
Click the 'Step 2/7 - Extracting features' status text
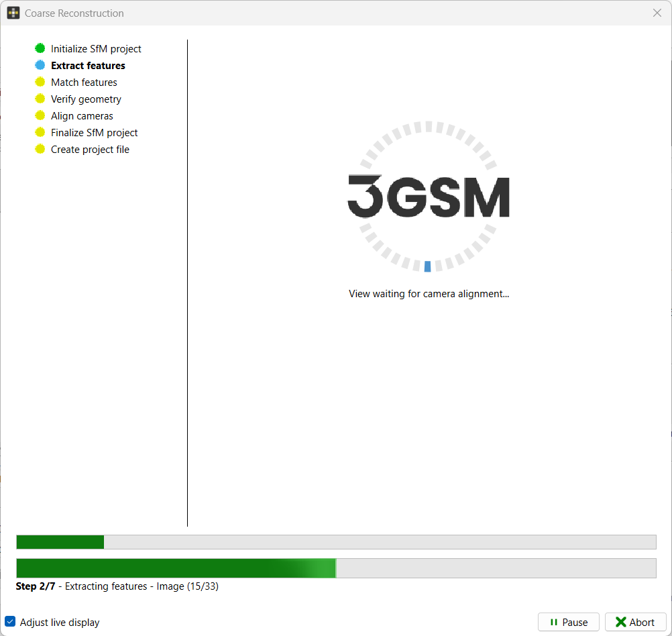(x=117, y=586)
